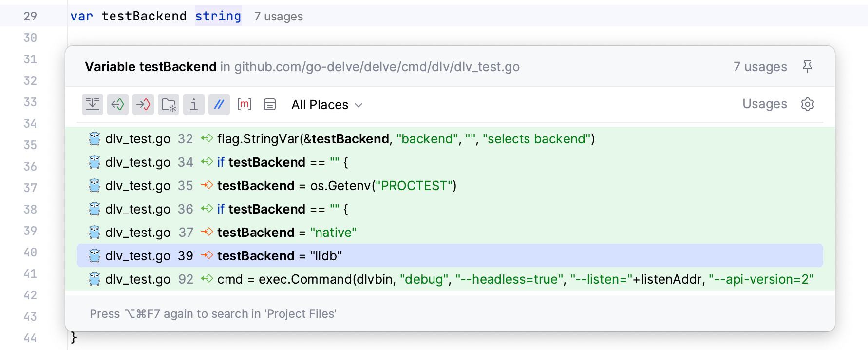Click line number 29 in the gutter
The height and width of the screenshot is (350, 868).
(x=30, y=16)
